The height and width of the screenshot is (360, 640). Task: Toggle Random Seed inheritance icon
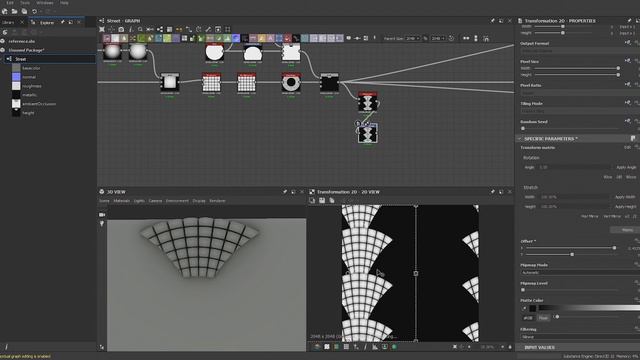[x=628, y=121]
